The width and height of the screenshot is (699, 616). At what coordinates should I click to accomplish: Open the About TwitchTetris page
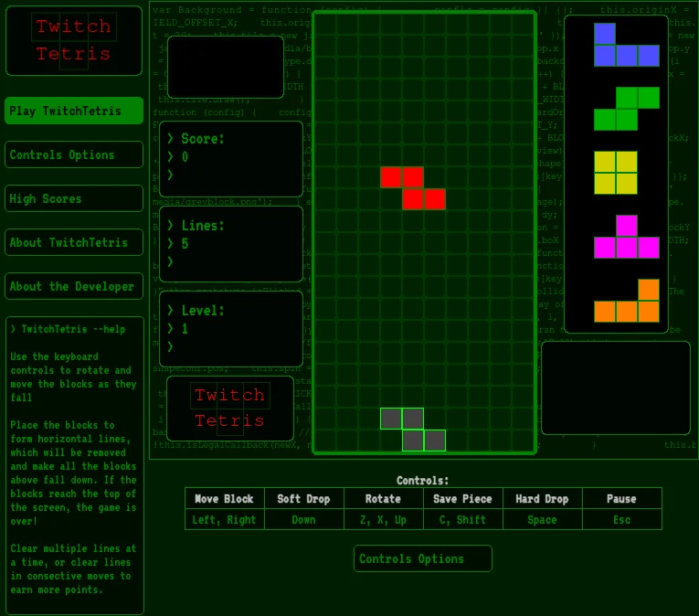[x=74, y=242]
